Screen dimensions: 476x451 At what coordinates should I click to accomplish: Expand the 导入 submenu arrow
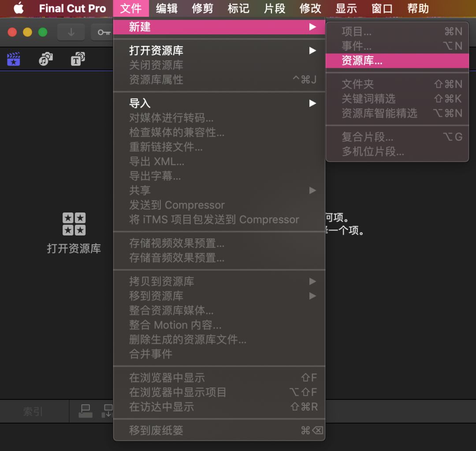click(x=312, y=104)
